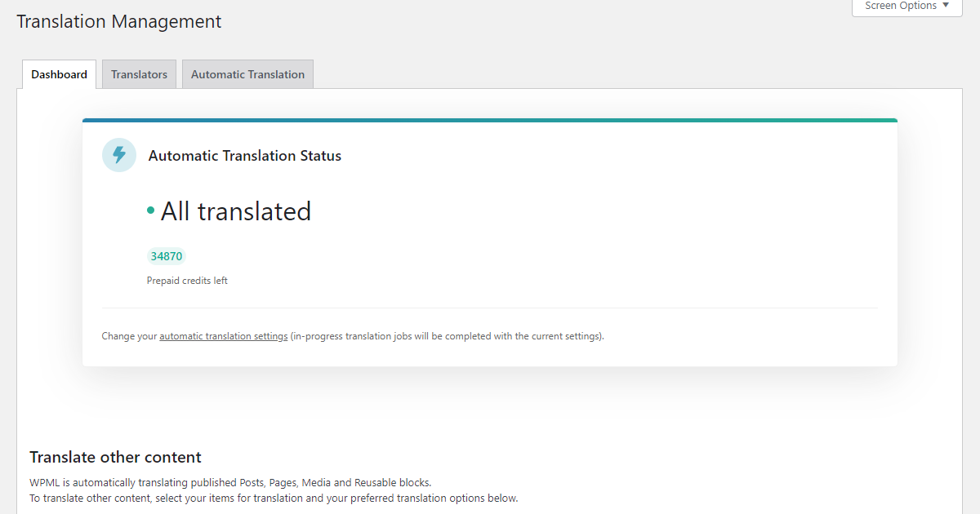Click the green status dot beside "All translated"
This screenshot has height=514, width=980.
[x=152, y=210]
